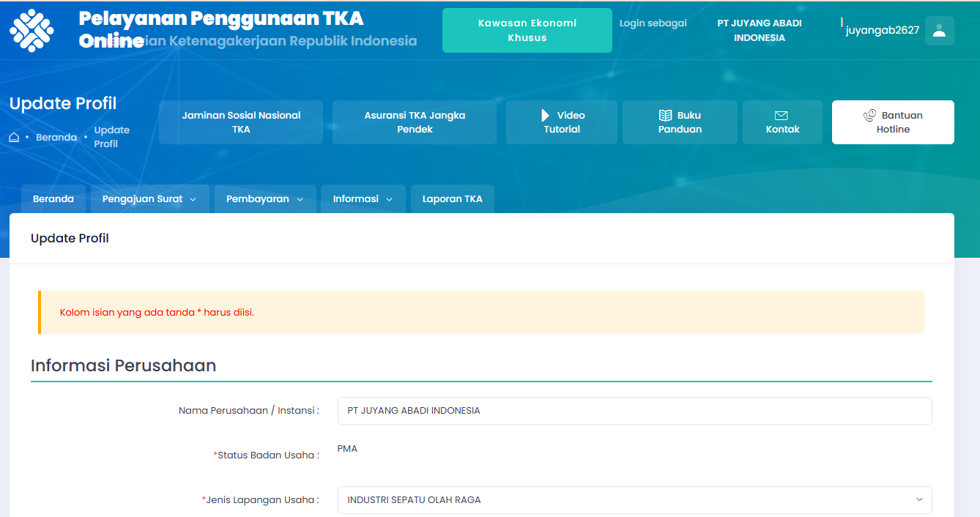Image resolution: width=980 pixels, height=517 pixels.
Task: Open the Video Tutorial button
Action: 562,122
